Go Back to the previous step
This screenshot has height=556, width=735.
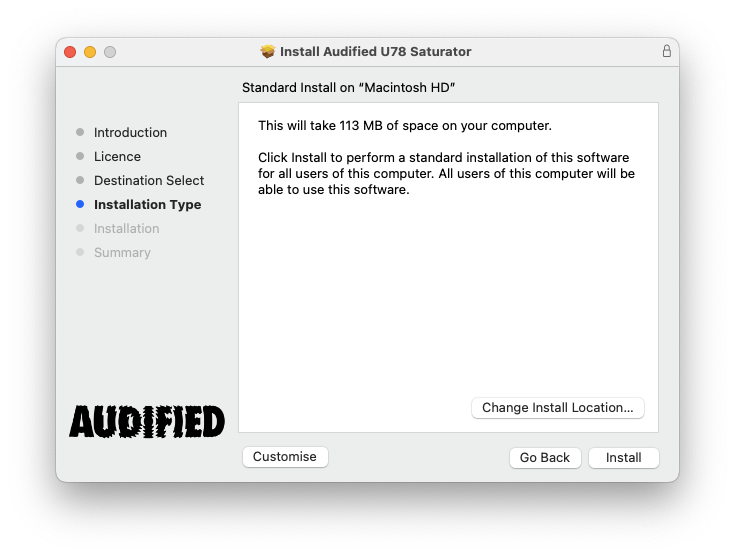545,457
